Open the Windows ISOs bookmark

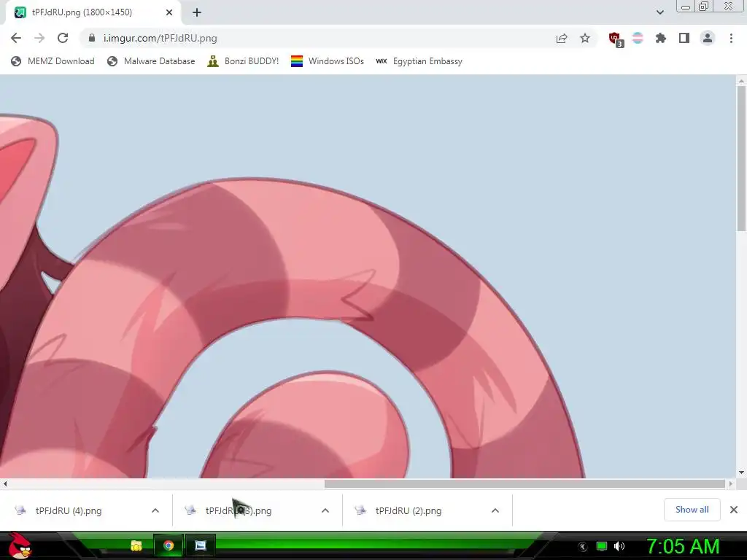(x=328, y=61)
